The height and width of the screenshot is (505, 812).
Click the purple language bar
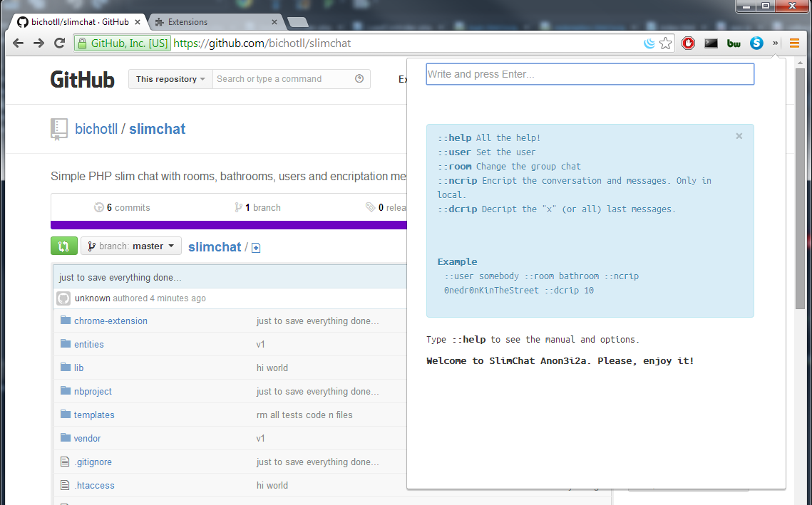(x=228, y=225)
